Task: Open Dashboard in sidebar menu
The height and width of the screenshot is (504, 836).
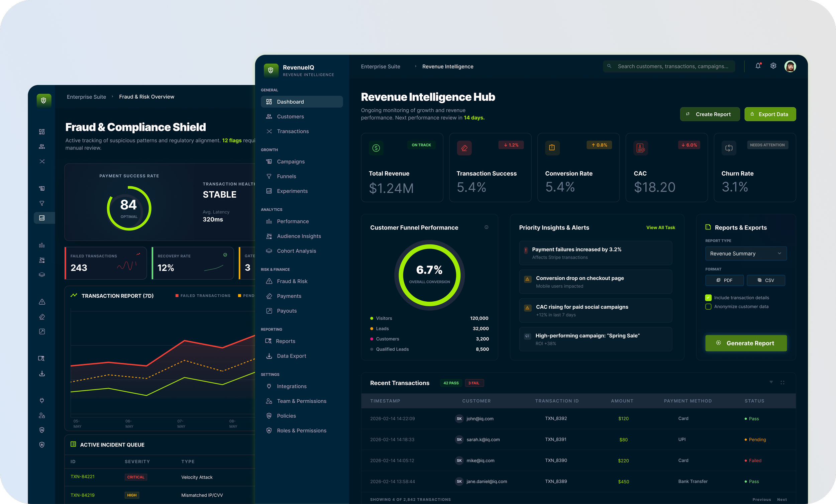Action: (x=302, y=102)
